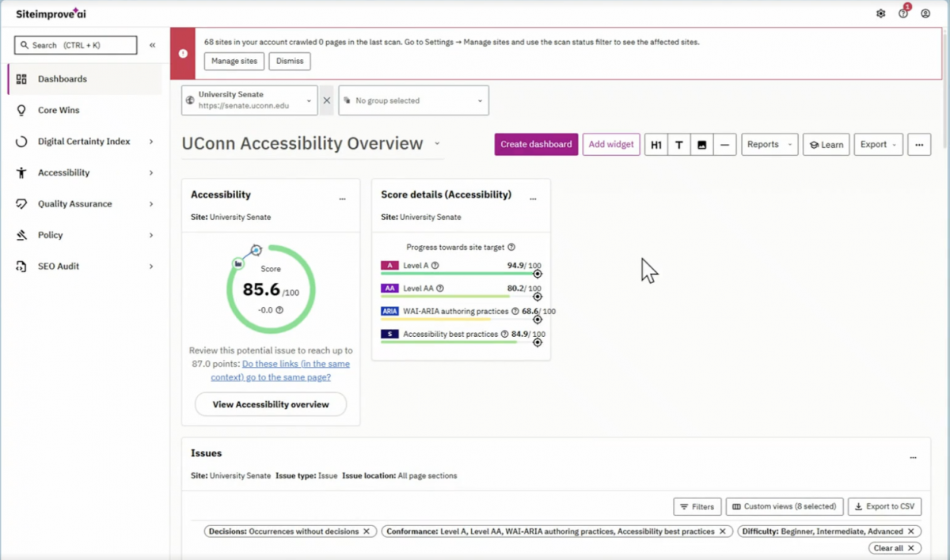Open the Reports dropdown

coord(769,145)
